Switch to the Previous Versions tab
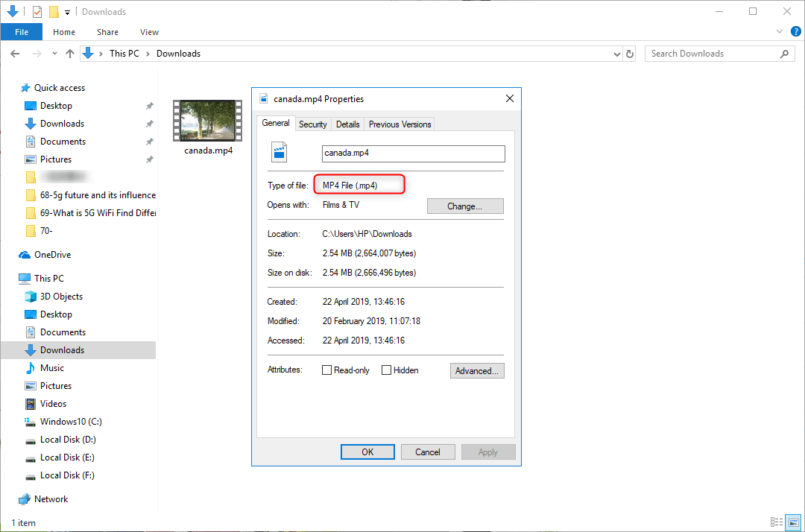This screenshot has height=532, width=805. click(400, 124)
